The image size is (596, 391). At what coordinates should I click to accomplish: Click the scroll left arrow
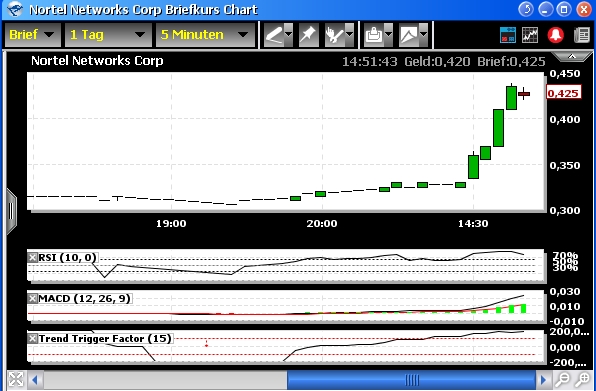tap(35, 380)
